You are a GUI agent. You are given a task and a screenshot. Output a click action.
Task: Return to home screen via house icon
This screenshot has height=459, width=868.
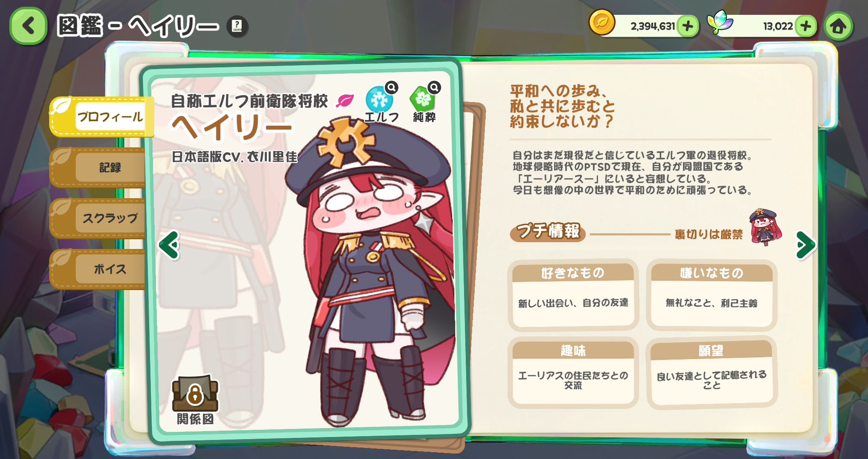click(x=838, y=26)
